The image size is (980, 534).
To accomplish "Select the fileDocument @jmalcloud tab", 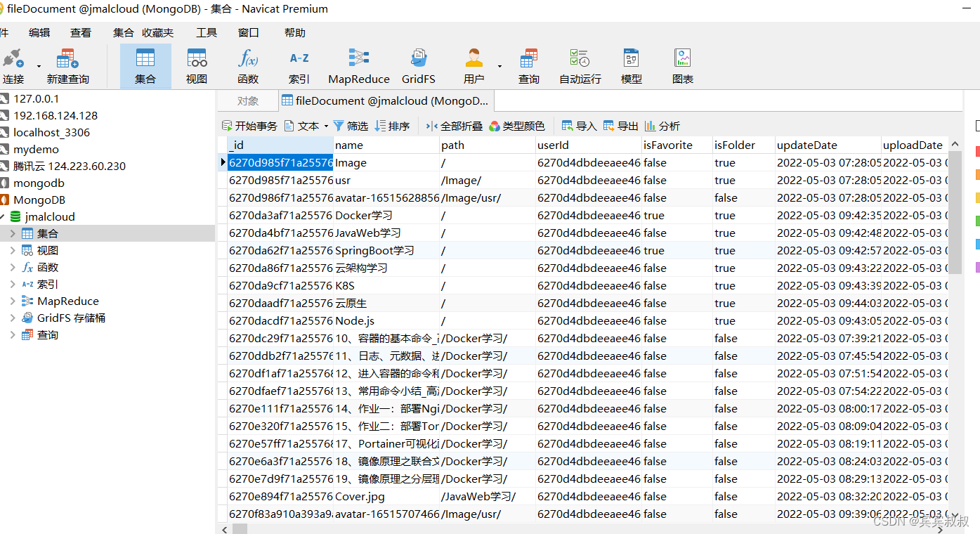I will pyautogui.click(x=386, y=100).
